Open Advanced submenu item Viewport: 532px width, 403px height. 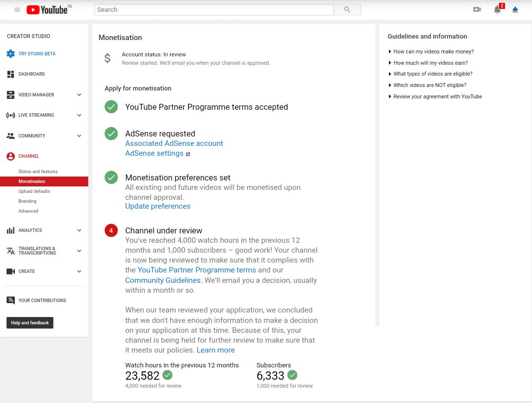coord(28,211)
